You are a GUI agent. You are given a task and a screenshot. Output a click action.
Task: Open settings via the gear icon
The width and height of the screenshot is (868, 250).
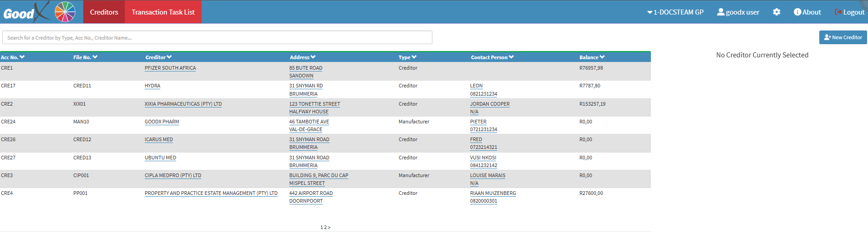coord(777,12)
